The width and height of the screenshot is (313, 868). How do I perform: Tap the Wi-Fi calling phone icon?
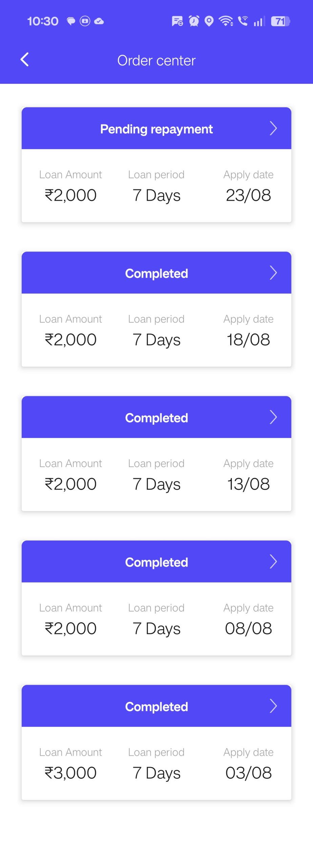[x=243, y=21]
